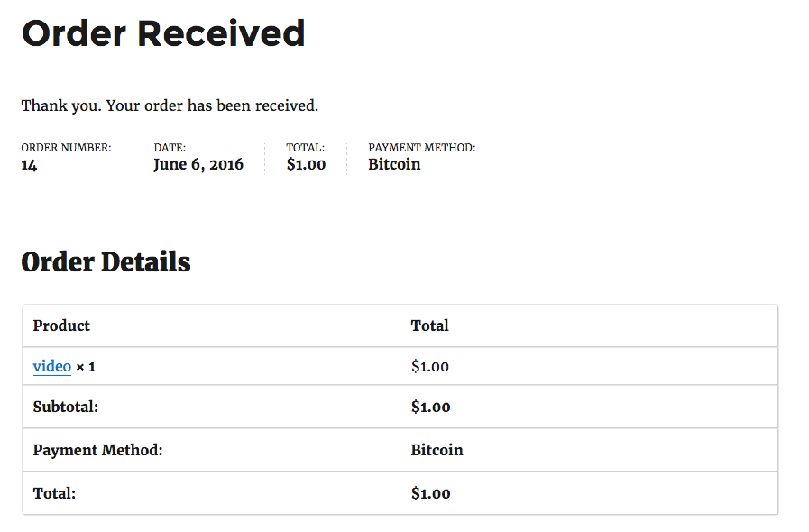The image size is (809, 532).
Task: Click the $1.00 total in the summary
Action: pyautogui.click(x=306, y=165)
